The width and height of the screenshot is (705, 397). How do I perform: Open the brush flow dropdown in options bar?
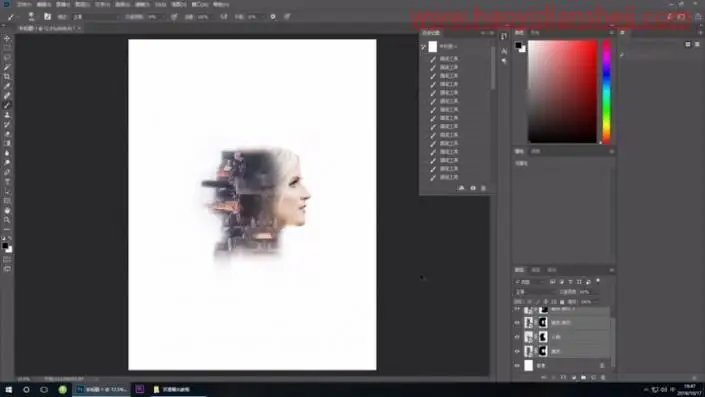click(x=204, y=17)
